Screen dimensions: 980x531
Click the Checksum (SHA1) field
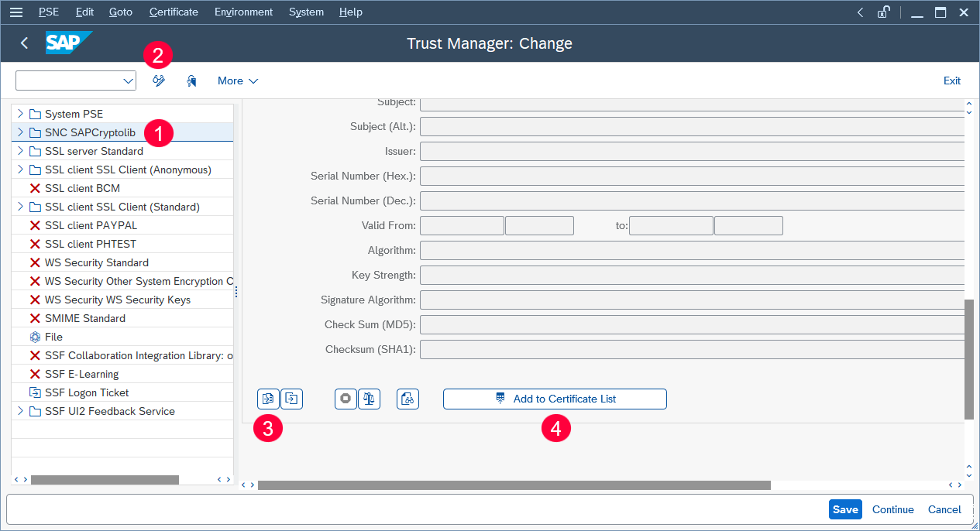692,349
